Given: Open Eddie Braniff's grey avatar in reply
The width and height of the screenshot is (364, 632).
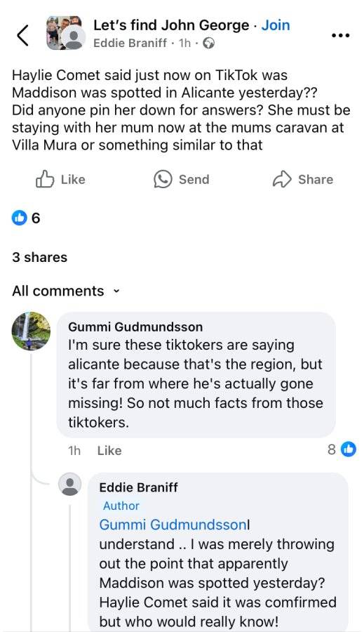Looking at the screenshot, I should (x=69, y=484).
